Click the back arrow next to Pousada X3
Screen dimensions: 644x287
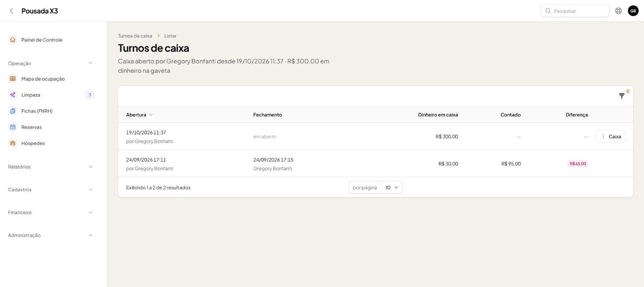(x=11, y=11)
